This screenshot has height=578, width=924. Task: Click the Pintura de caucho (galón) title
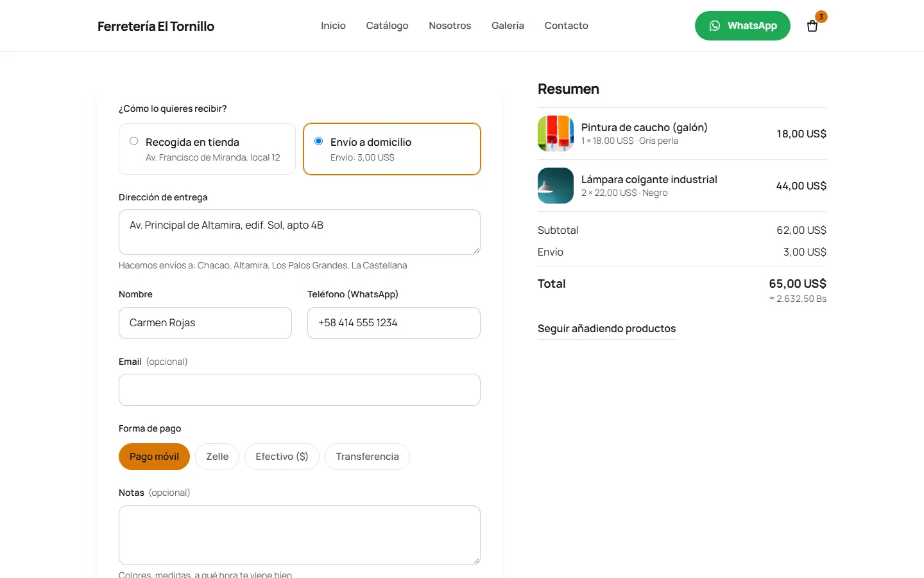point(644,127)
